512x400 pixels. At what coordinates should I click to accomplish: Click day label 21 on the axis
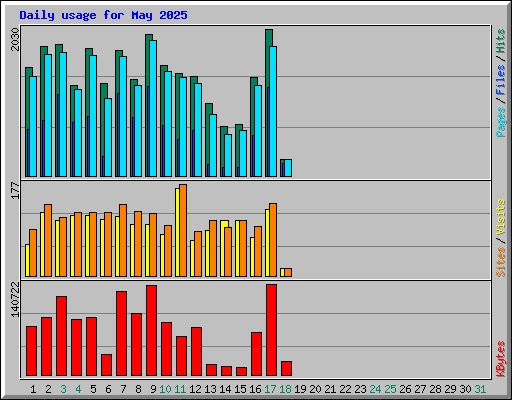tap(330, 389)
